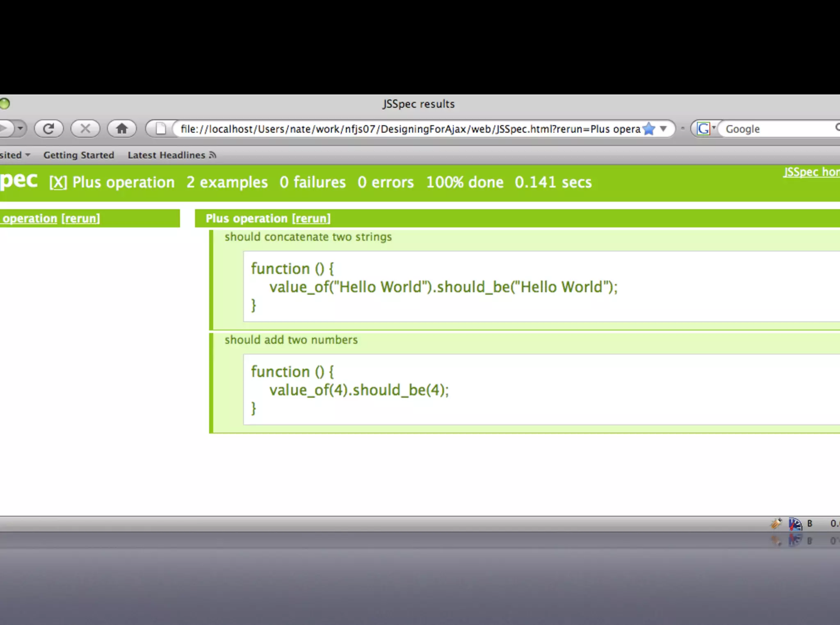Expand back/forward history dropdown arrow
This screenshot has width=840, height=625.
click(20, 129)
